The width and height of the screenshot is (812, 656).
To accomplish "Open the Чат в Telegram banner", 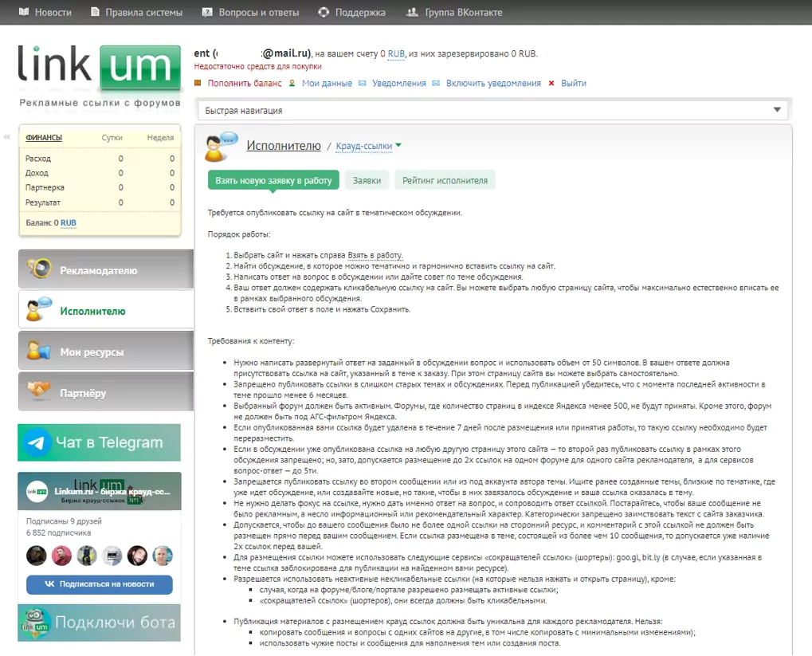I will click(99, 442).
